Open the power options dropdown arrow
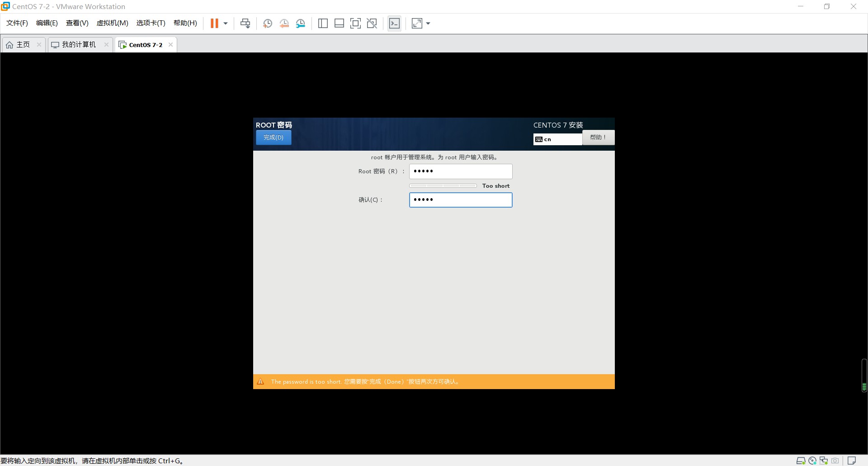This screenshot has height=466, width=868. tap(226, 24)
